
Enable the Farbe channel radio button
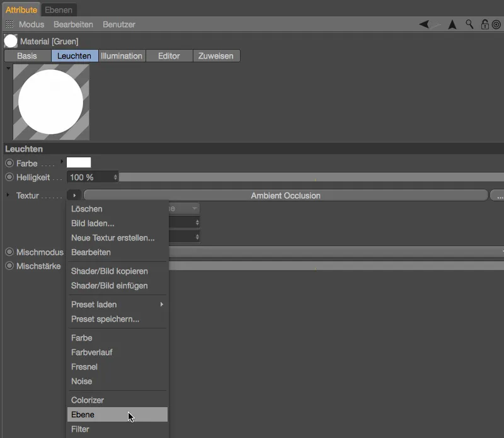(x=8, y=162)
